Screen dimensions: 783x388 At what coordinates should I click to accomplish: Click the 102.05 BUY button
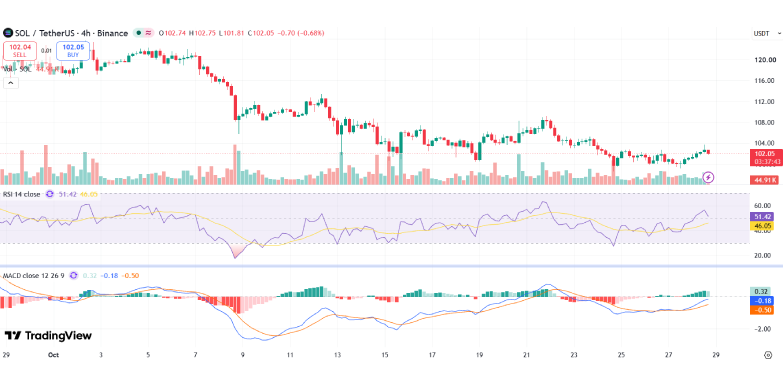point(73,50)
